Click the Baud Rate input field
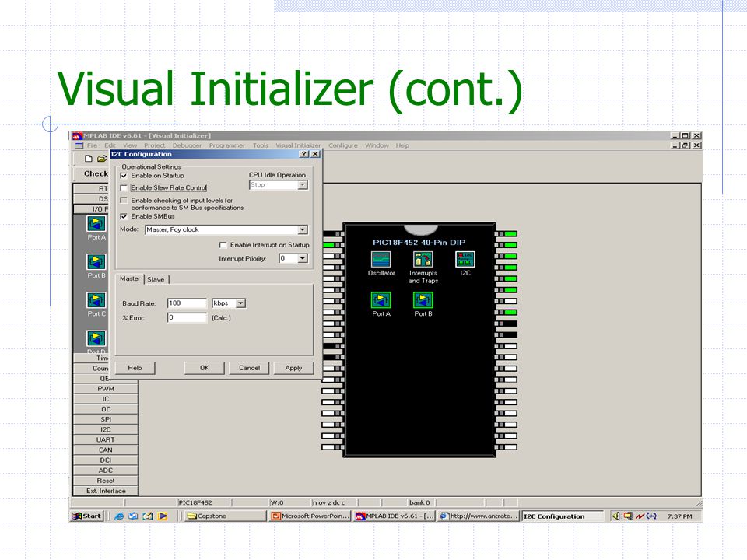Viewport: 747px width, 560px height. (187, 303)
